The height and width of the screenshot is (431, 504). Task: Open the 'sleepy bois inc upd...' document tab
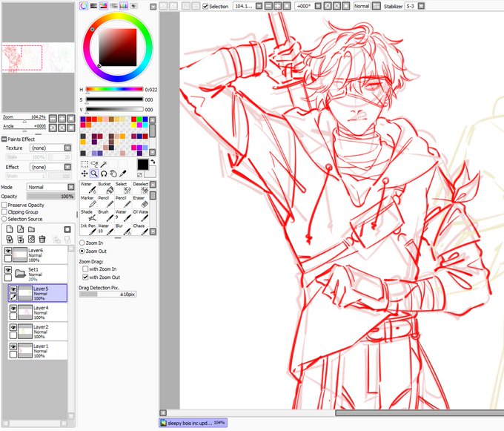pyautogui.click(x=193, y=423)
